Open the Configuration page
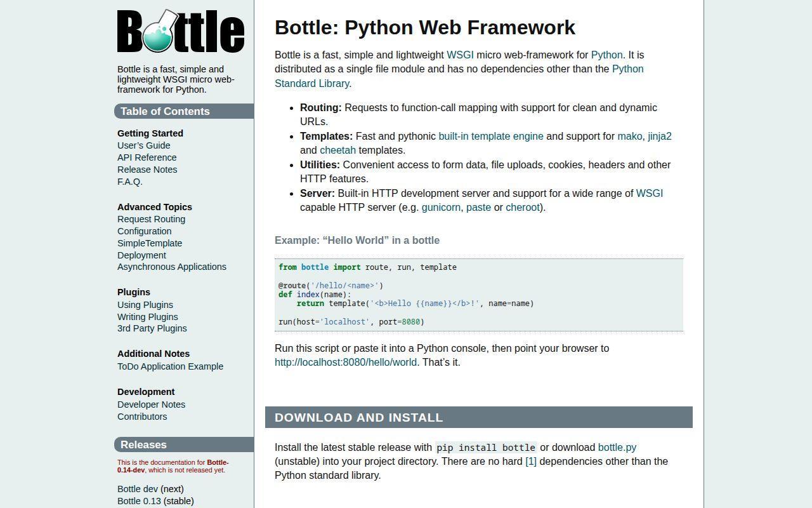Image resolution: width=812 pixels, height=508 pixels. pos(145,231)
